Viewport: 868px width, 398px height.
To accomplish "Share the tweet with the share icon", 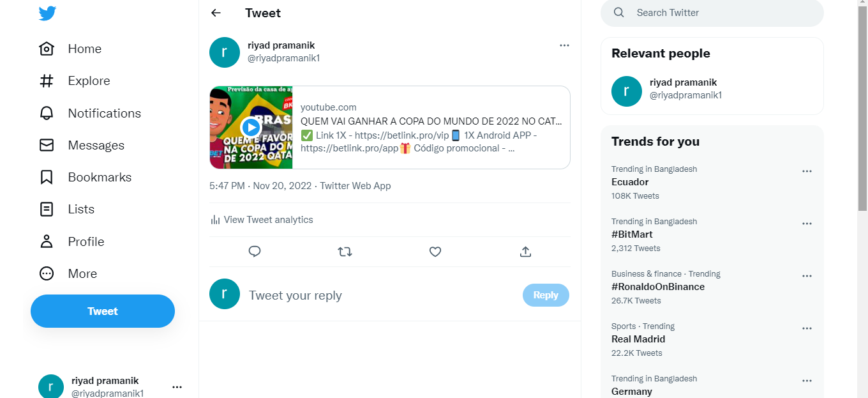I will click(525, 252).
